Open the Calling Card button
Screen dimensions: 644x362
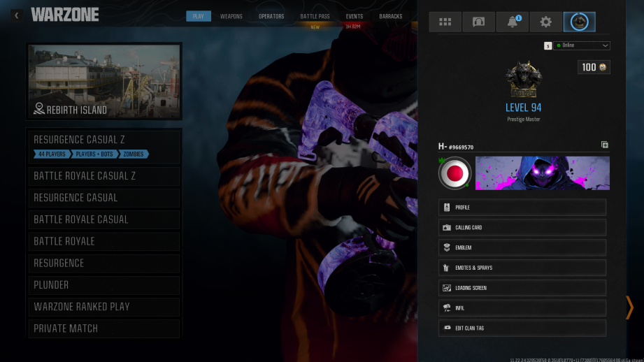point(522,228)
